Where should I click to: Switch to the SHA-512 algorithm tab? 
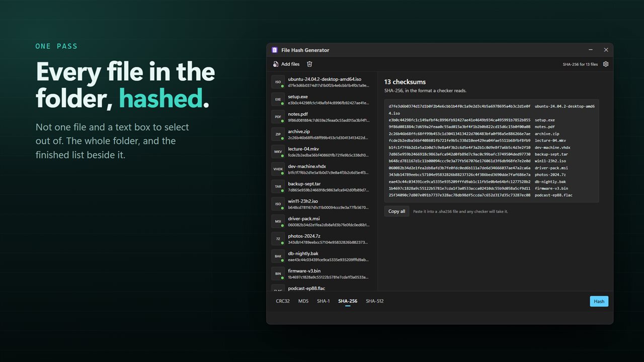(x=375, y=301)
